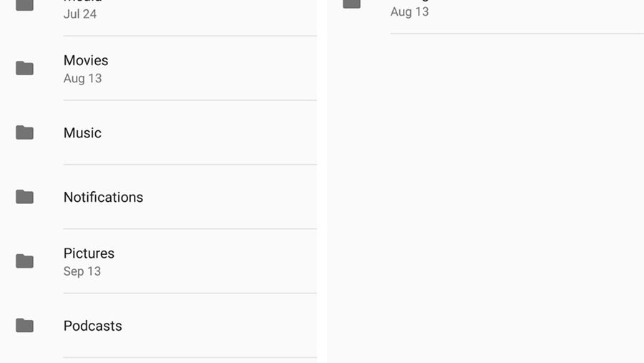Click the Sep 13 date under Pictures
Image resolution: width=644 pixels, height=363 pixels.
pyautogui.click(x=82, y=271)
